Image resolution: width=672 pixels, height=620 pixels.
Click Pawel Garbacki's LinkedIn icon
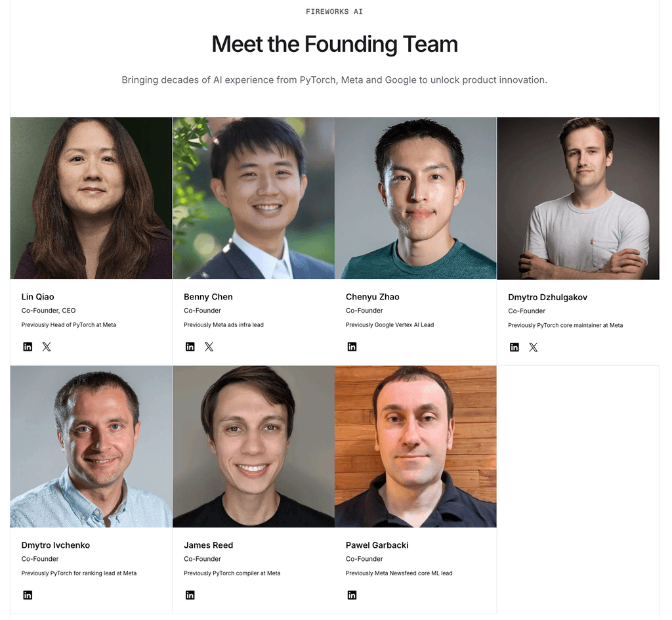coord(352,595)
